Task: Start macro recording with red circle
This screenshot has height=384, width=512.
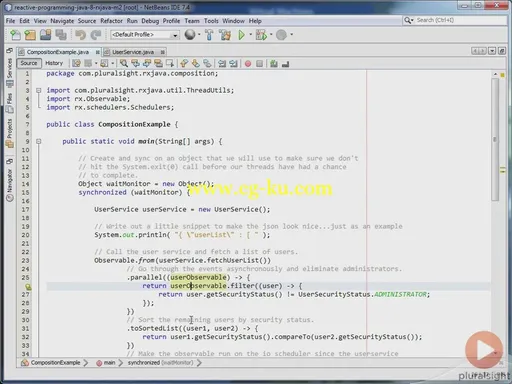Action: 248,63
